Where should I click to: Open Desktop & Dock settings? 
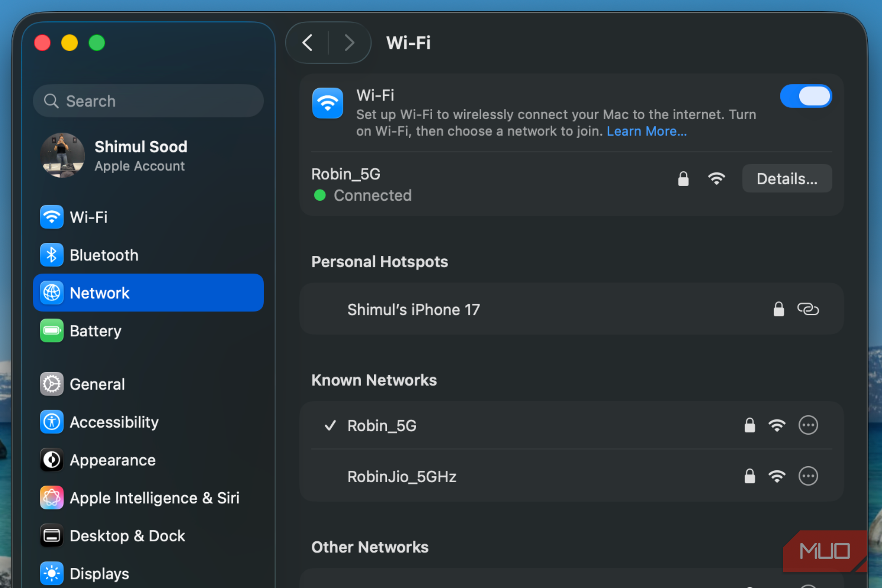coord(148,536)
